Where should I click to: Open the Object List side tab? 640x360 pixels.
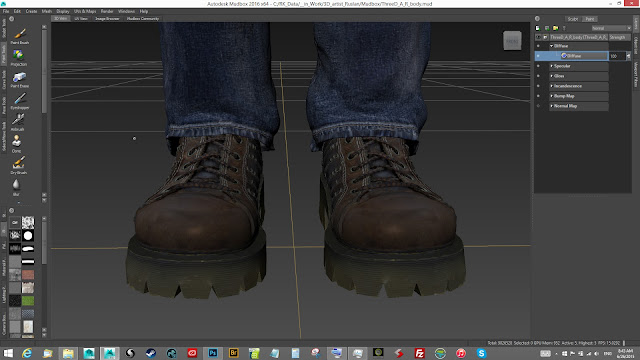point(636,46)
